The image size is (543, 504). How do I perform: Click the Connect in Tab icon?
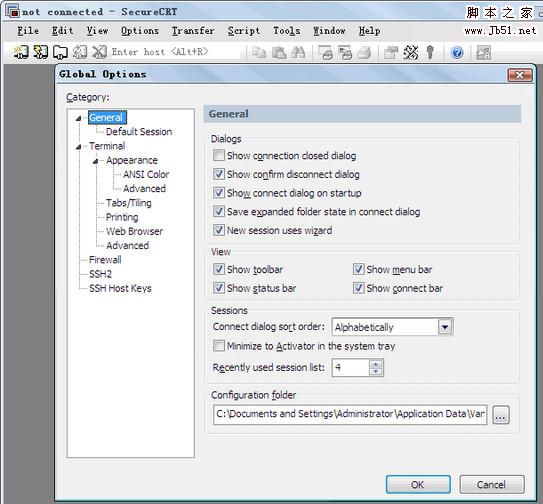click(60, 52)
